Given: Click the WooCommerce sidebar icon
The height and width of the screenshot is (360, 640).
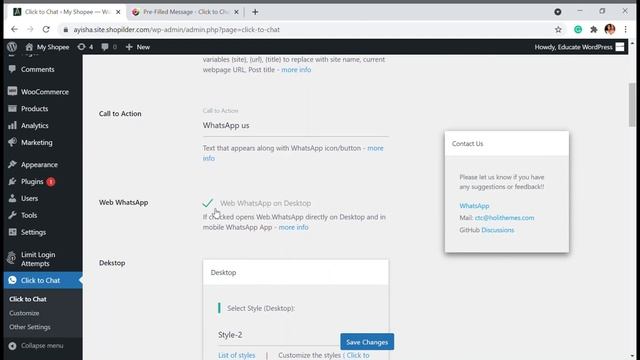Looking at the screenshot, I should coord(12,91).
